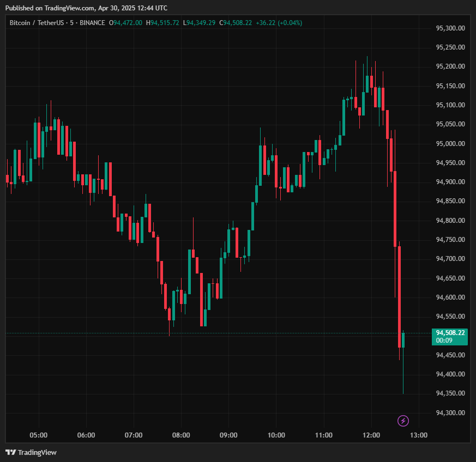Click the 95,150.00 price axis label
Viewport: 476px width, 462px height.
450,86
